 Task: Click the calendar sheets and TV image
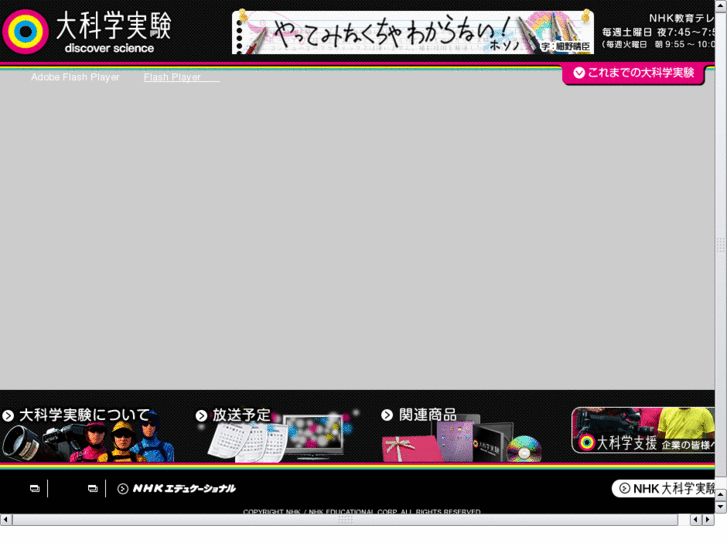pos(278,439)
